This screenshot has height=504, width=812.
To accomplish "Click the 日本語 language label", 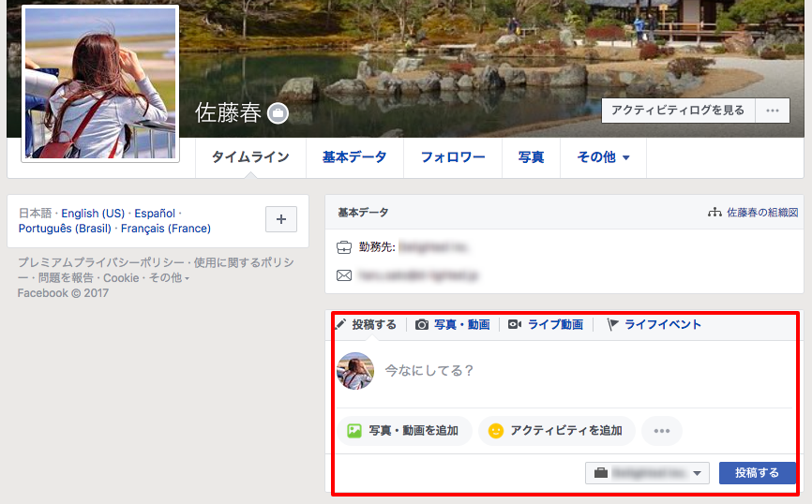I will pos(36,214).
